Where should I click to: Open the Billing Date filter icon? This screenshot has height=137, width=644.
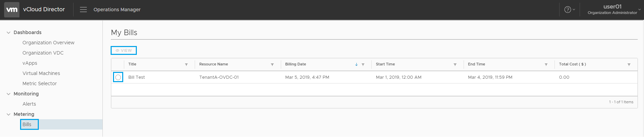coord(363,64)
